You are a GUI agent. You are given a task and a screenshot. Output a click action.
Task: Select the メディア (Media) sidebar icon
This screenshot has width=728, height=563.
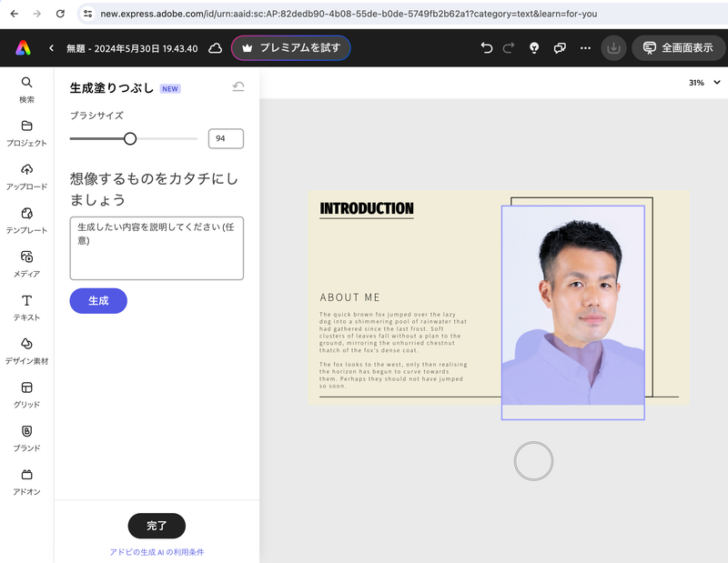26,257
